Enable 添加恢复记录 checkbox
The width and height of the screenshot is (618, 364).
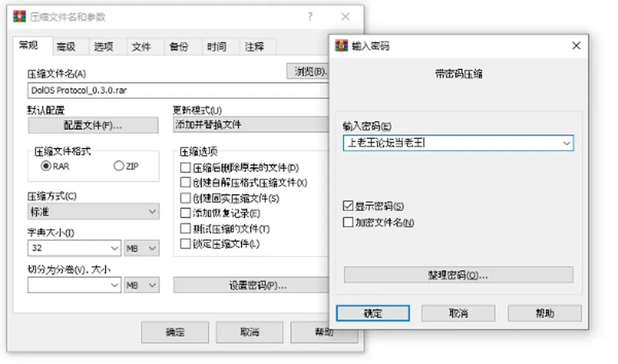coord(185,213)
